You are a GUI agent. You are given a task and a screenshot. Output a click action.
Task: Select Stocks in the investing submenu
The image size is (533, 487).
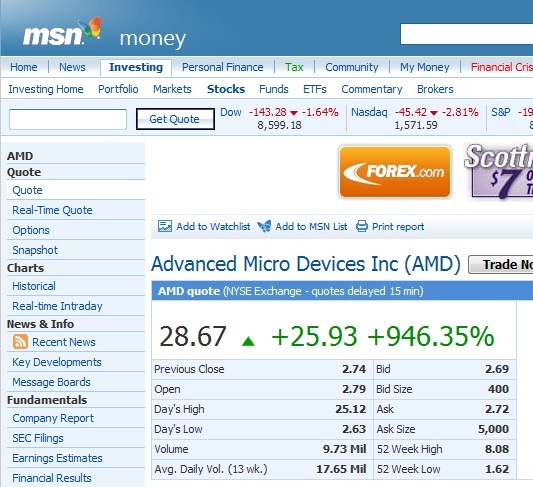pos(226,89)
